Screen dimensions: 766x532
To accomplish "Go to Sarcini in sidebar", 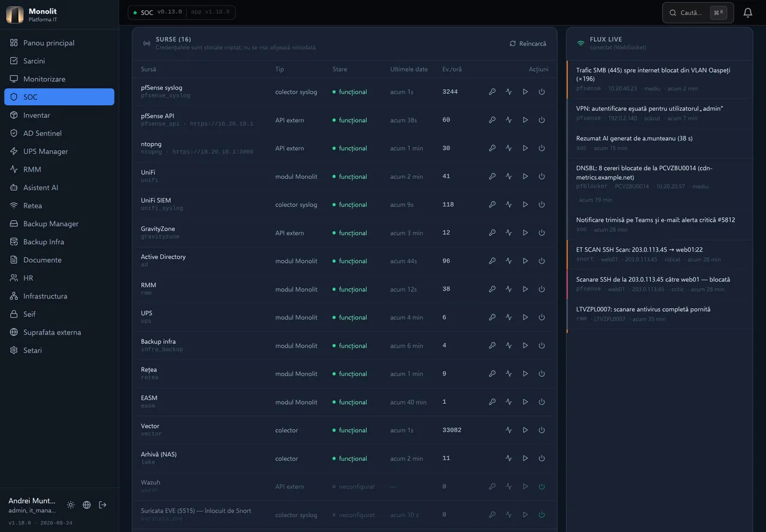I will click(x=59, y=61).
